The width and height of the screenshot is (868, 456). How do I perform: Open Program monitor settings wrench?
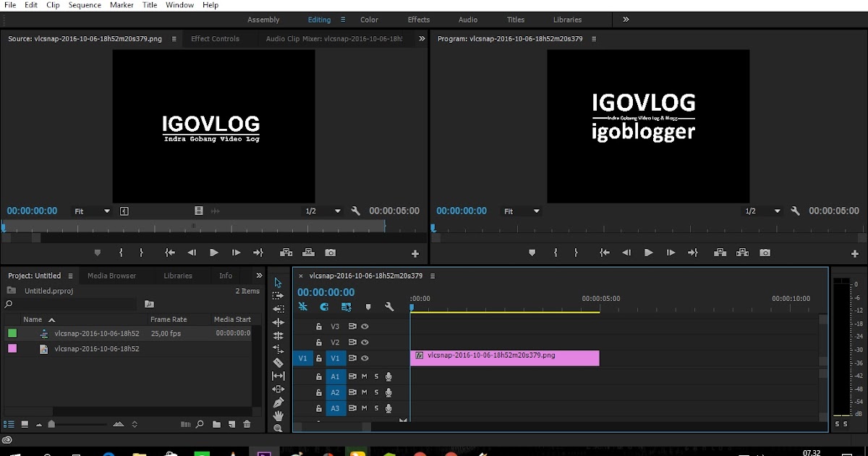tap(796, 211)
